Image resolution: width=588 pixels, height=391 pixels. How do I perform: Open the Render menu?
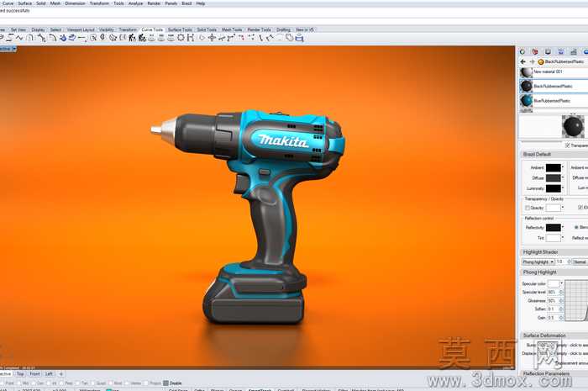tap(154, 3)
